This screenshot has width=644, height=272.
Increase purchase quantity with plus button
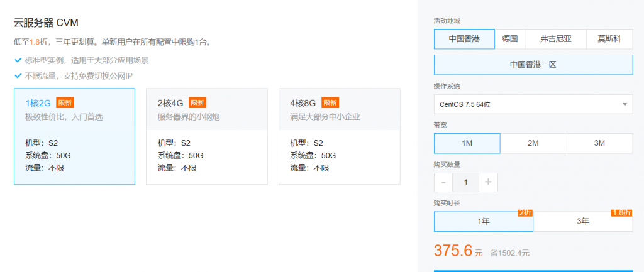click(x=488, y=182)
